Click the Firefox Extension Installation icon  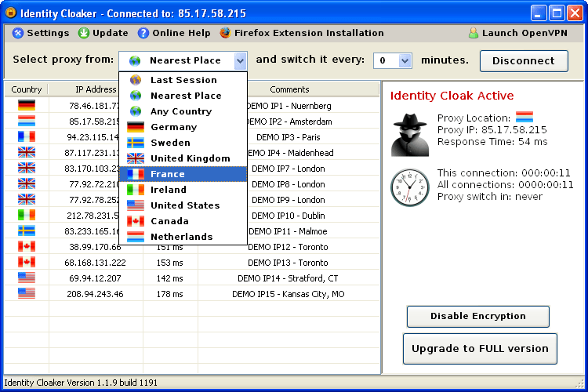tap(225, 33)
